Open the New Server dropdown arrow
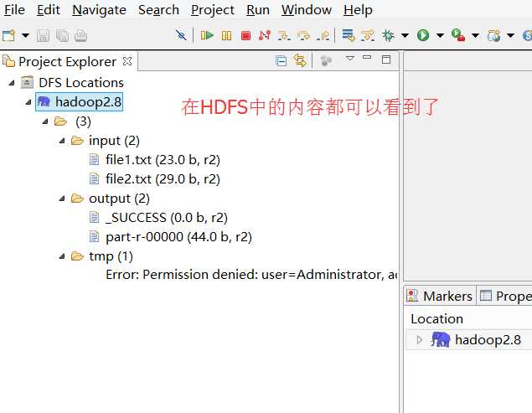This screenshot has height=413, width=532. (510, 35)
